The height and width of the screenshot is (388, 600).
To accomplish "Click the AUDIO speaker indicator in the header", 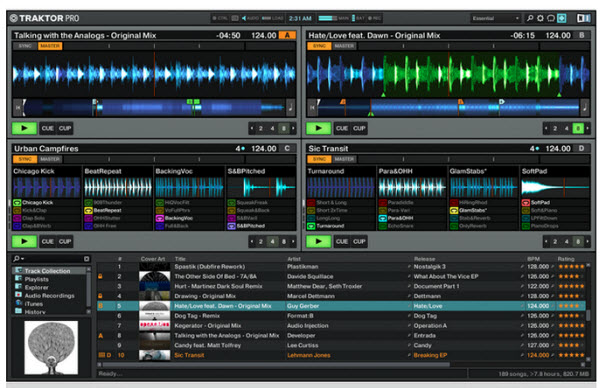I will [x=250, y=18].
